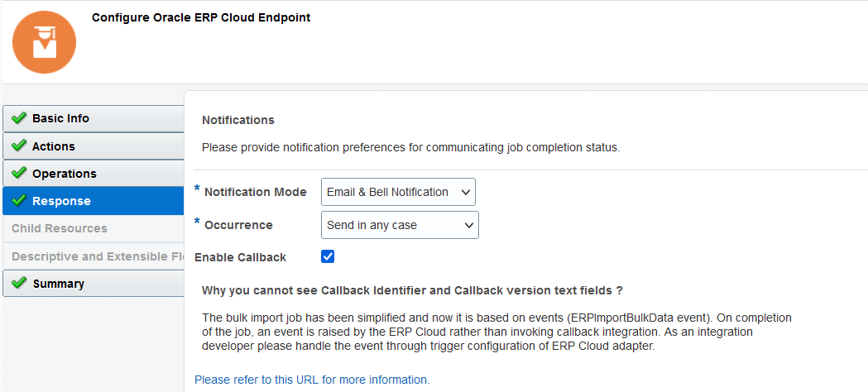The width and height of the screenshot is (868, 392).
Task: Select the Child Resources step
Action: click(x=60, y=228)
